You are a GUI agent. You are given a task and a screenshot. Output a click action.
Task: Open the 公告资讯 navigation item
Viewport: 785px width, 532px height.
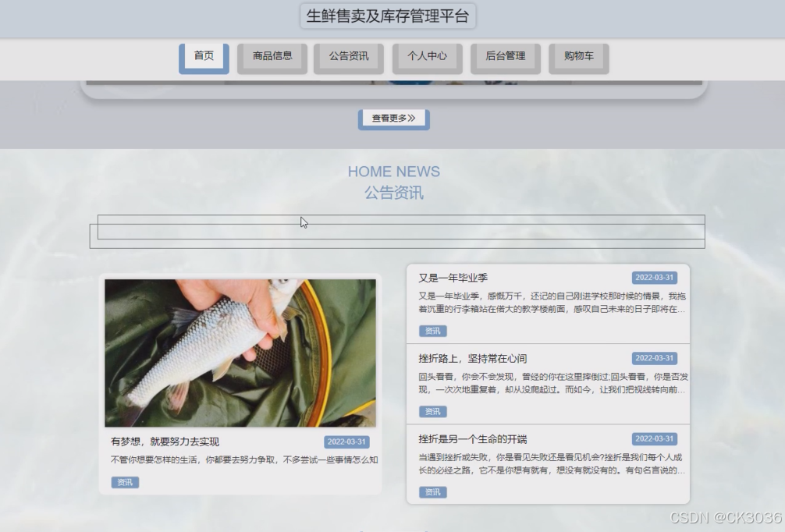pyautogui.click(x=349, y=55)
